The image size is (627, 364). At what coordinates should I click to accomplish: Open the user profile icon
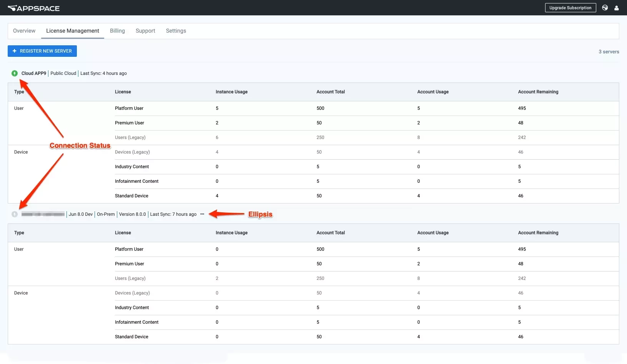click(616, 8)
